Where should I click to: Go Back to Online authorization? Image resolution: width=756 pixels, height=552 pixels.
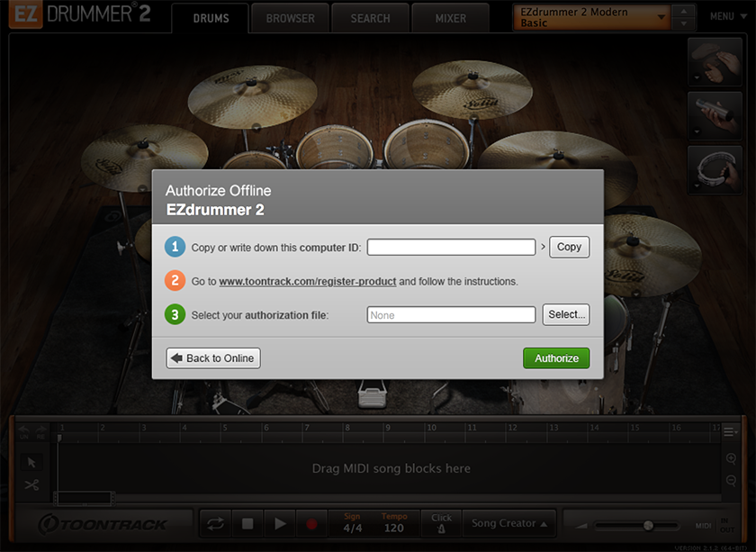(213, 358)
